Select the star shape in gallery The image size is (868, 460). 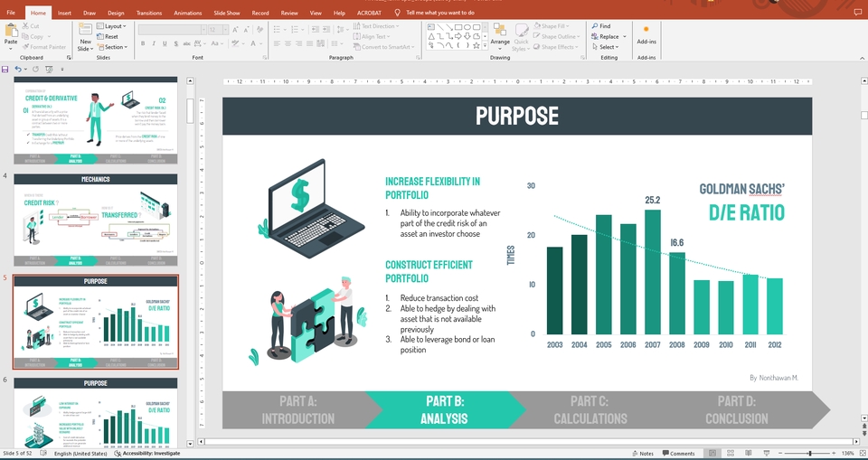pos(476,45)
